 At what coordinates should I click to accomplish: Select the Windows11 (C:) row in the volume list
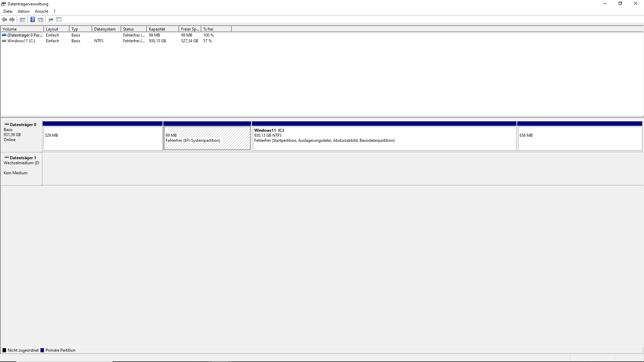tap(21, 41)
